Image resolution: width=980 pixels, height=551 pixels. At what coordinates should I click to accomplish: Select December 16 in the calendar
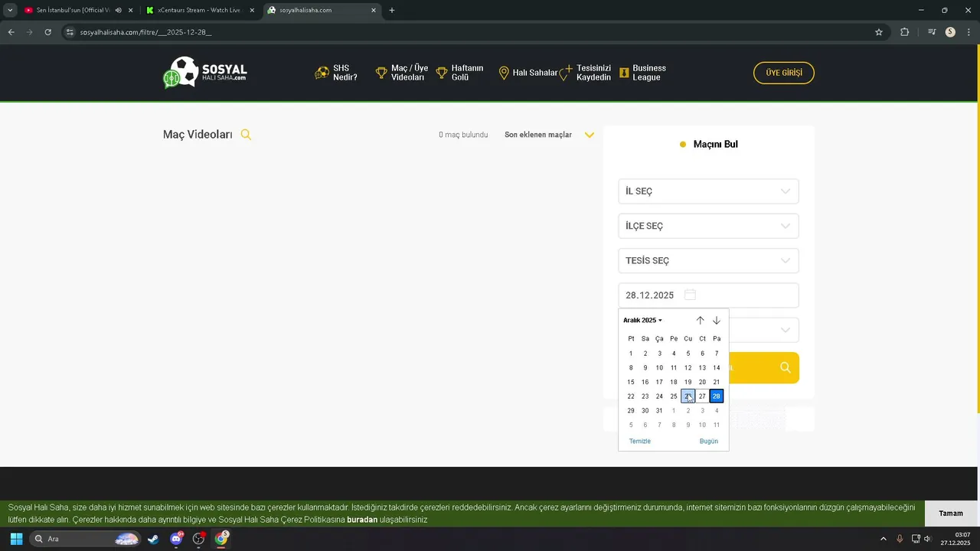(x=645, y=382)
